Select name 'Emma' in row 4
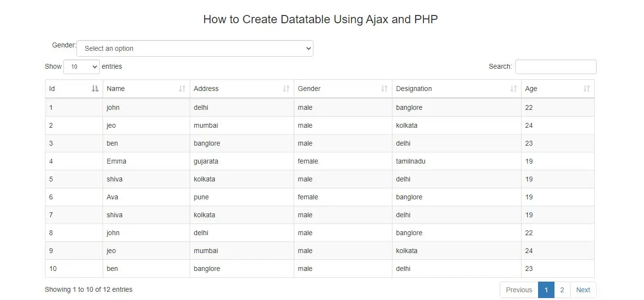The width and height of the screenshot is (644, 300). point(117,161)
